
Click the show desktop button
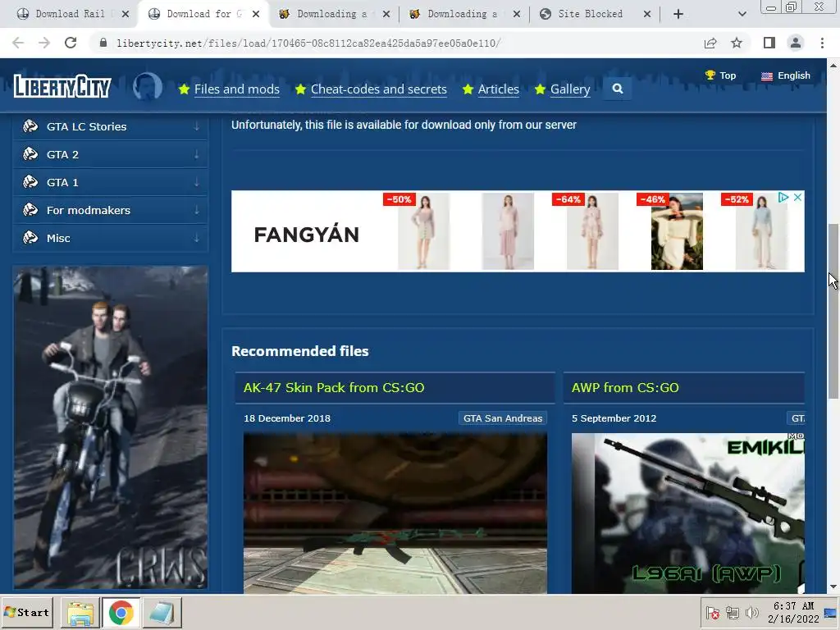pos(832,613)
